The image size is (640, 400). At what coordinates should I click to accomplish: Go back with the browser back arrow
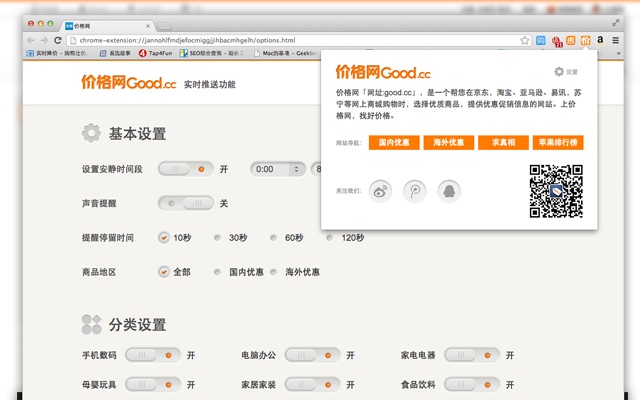(x=31, y=40)
